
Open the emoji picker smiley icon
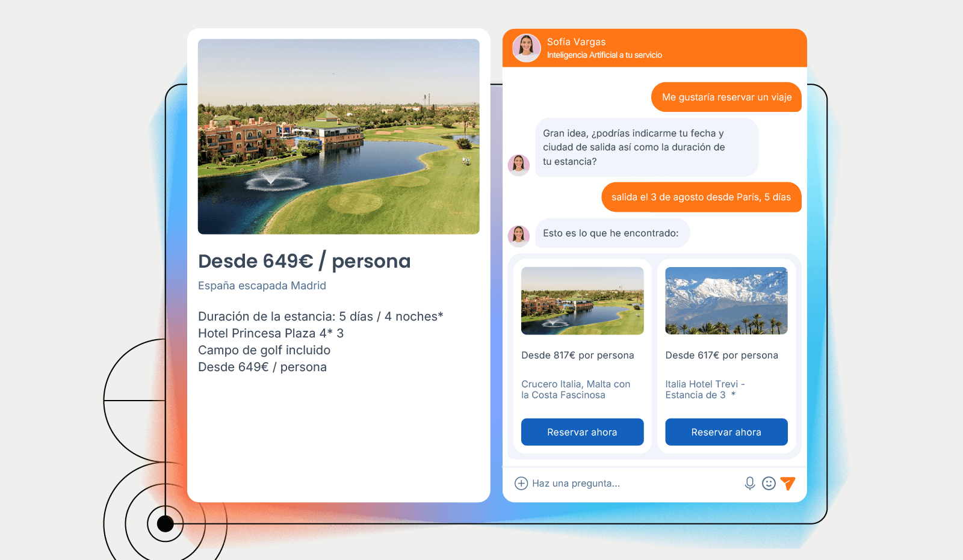(x=769, y=483)
